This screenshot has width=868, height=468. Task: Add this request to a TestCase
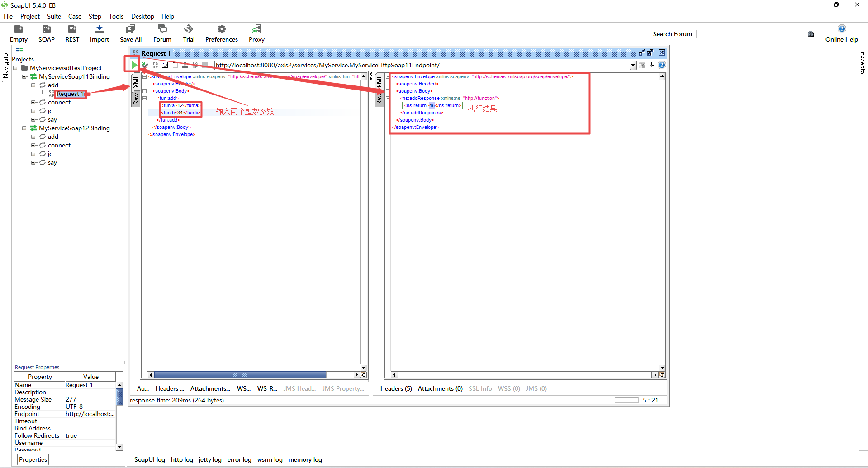tap(145, 65)
